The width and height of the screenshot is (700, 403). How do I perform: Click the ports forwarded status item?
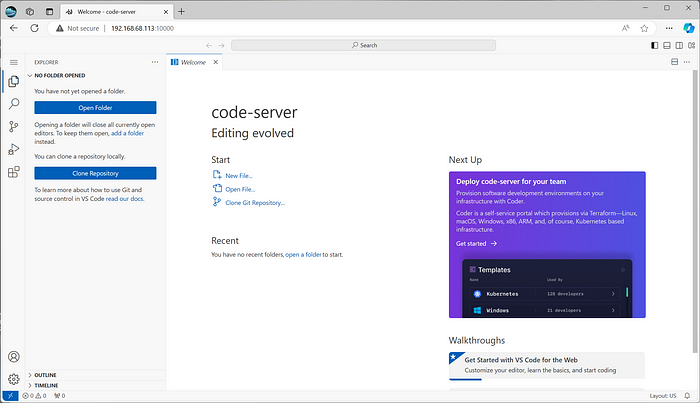point(59,395)
